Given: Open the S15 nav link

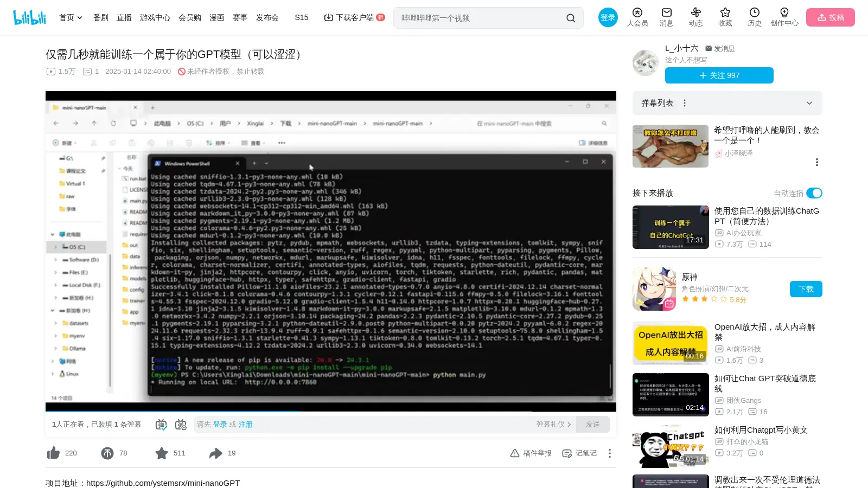Looking at the screenshot, I should [x=302, y=18].
